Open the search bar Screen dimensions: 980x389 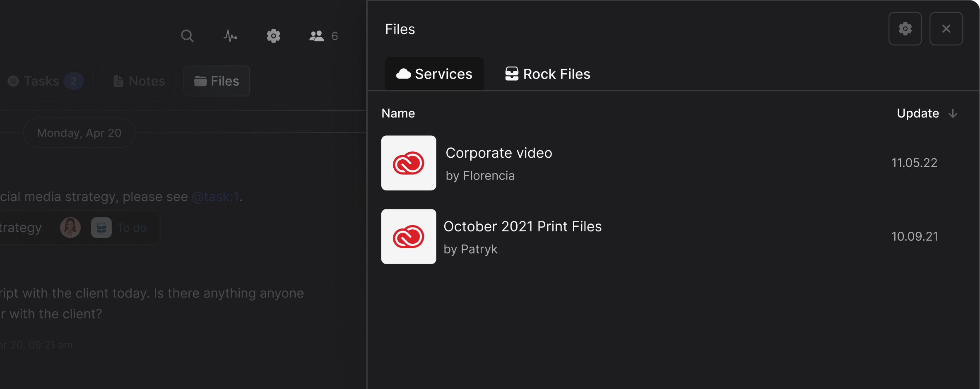187,36
